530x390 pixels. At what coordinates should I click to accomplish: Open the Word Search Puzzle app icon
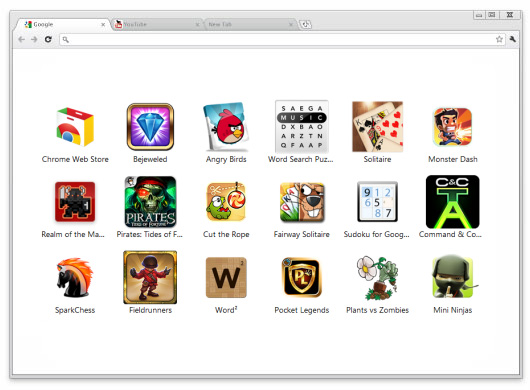[302, 126]
